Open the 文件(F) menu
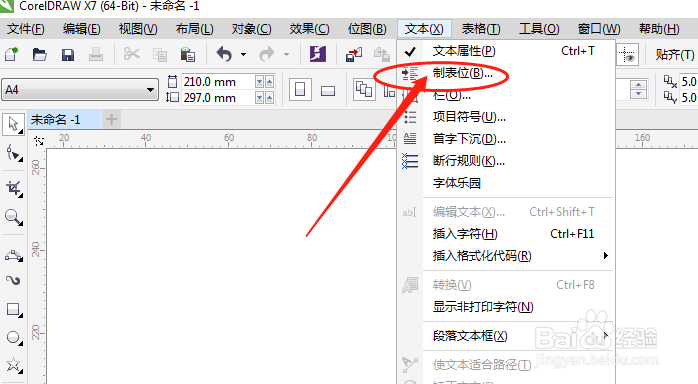This screenshot has height=384, width=698. (26, 29)
